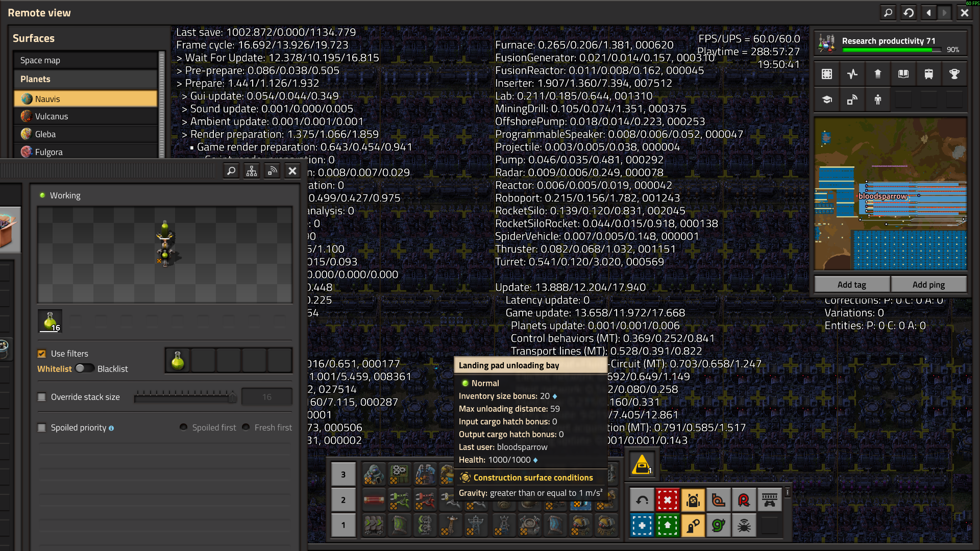Open the blueprint library shortcut icon
The width and height of the screenshot is (980, 551).
pos(827,74)
